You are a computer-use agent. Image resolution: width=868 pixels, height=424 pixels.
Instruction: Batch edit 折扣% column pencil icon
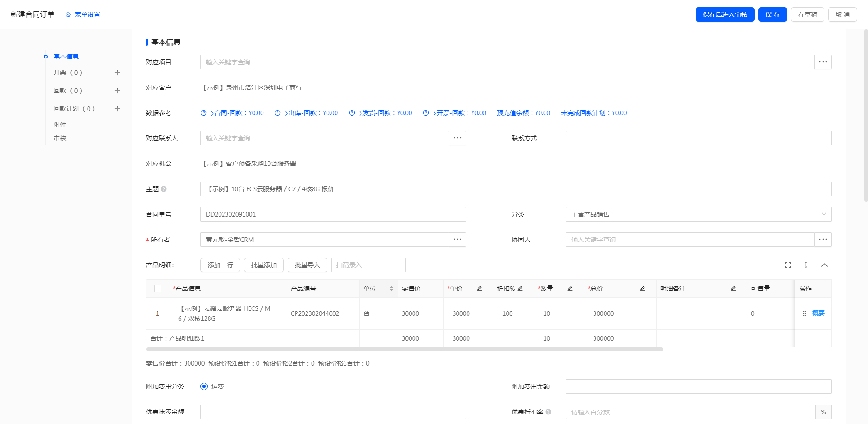tap(520, 289)
